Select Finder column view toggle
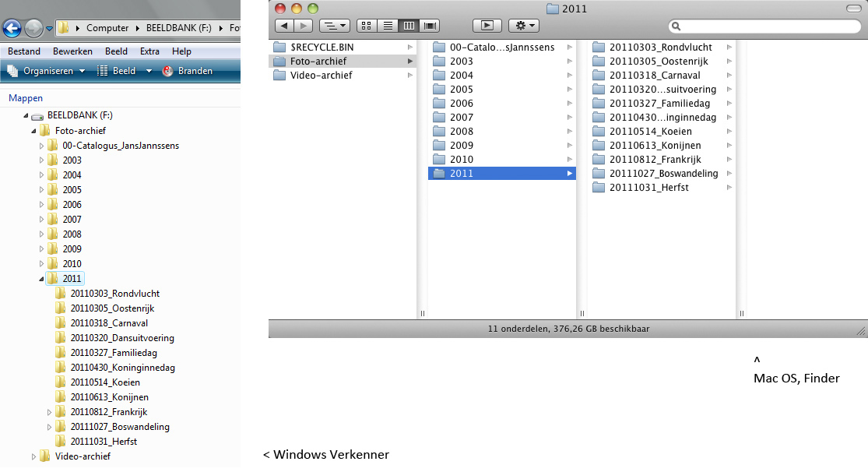Screen dimensions: 868x472 point(408,26)
